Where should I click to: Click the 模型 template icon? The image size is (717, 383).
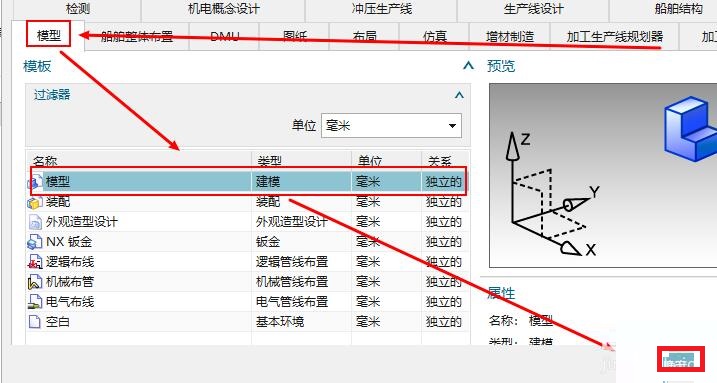click(x=35, y=182)
